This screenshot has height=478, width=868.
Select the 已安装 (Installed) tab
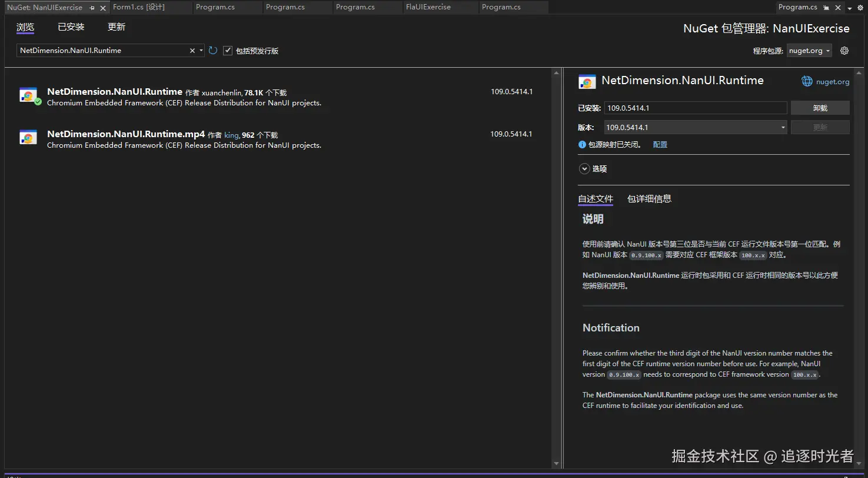click(x=71, y=27)
